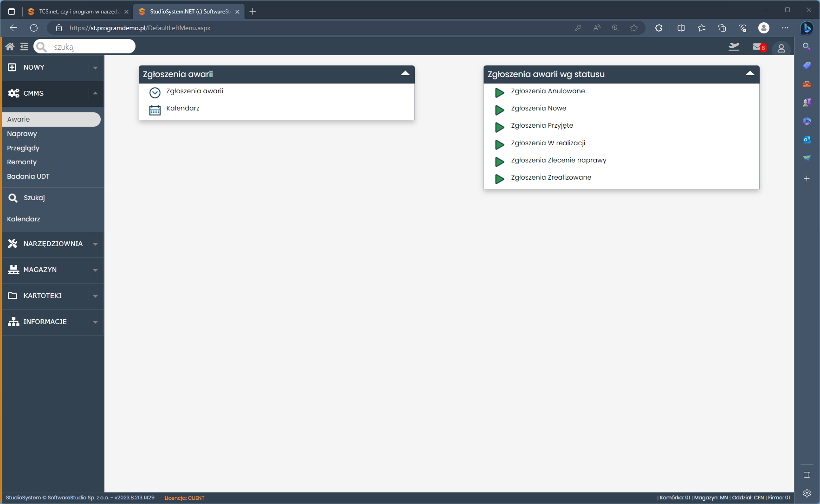Screen dimensions: 820x504
Task: Switch to the TCS.net browser tab
Action: (x=77, y=12)
